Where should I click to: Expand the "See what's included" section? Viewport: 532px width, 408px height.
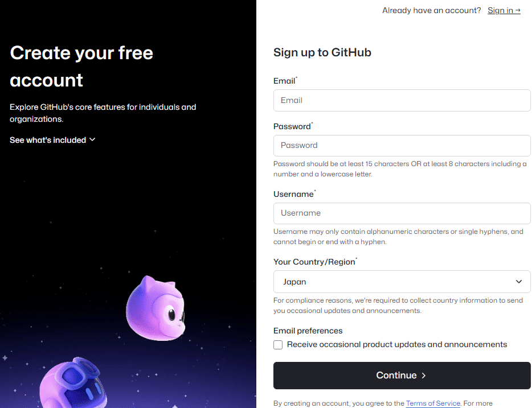pyautogui.click(x=48, y=139)
